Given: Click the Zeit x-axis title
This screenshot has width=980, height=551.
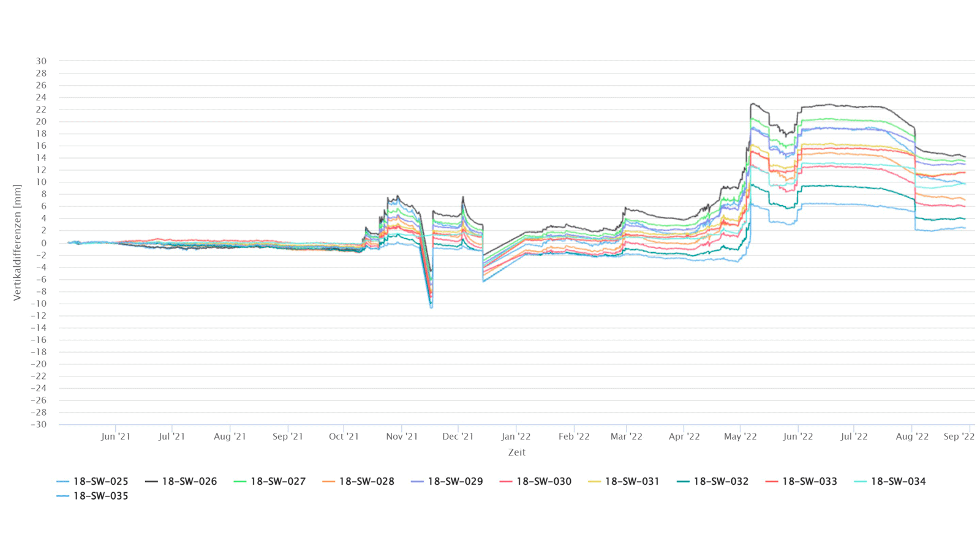Looking at the screenshot, I should pos(516,452).
